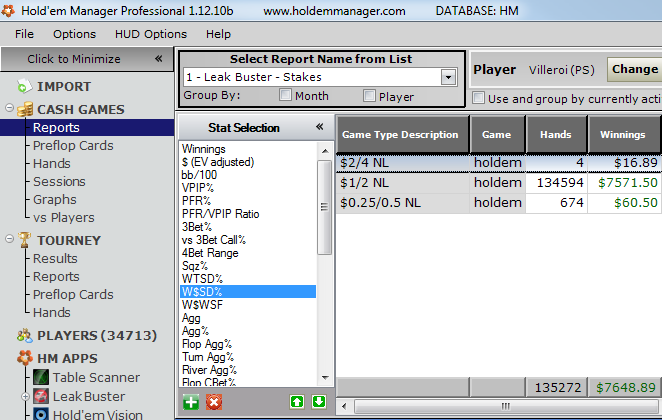Select the 4Bet Range stat
This screenshot has width=662, height=420.
tap(248, 253)
